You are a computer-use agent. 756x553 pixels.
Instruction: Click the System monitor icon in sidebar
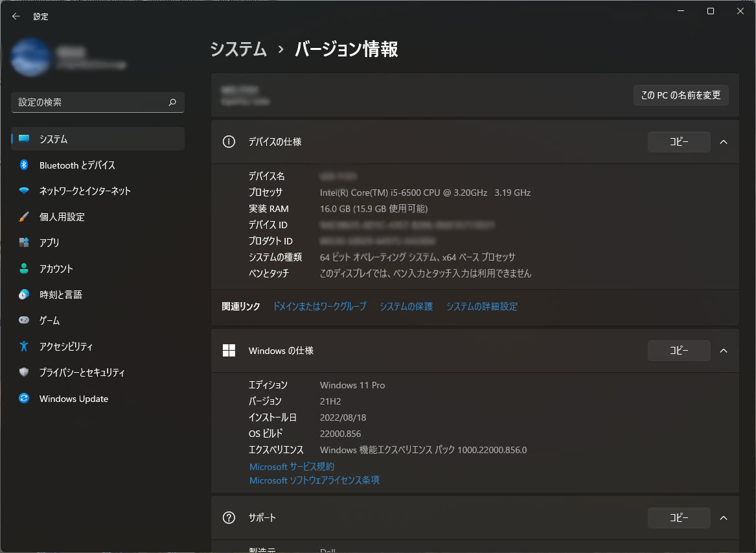pos(23,139)
